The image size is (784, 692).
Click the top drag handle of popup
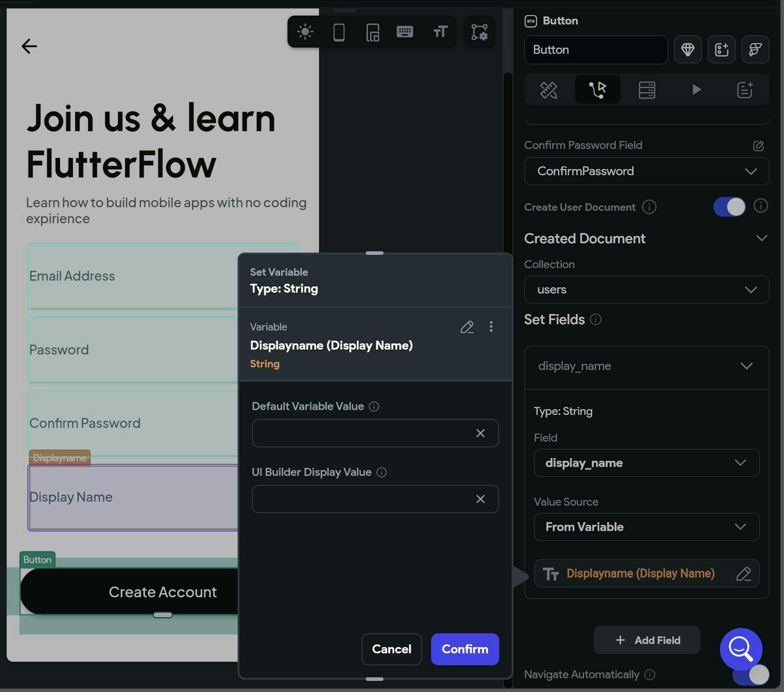375,253
